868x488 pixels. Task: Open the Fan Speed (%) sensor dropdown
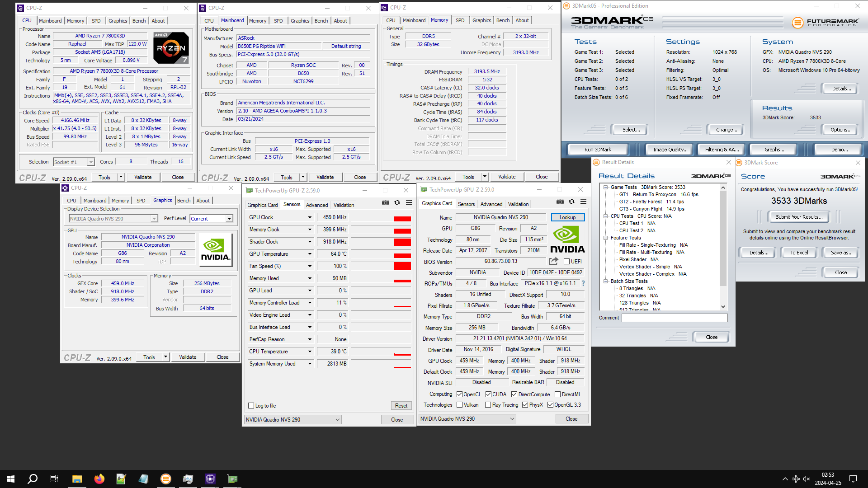(310, 266)
